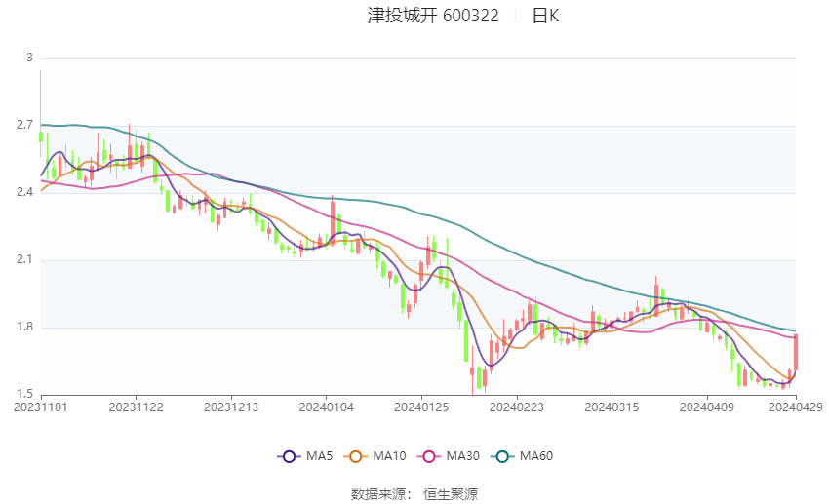Click x-axis date label 20240125
The image size is (829, 504).
421,407
